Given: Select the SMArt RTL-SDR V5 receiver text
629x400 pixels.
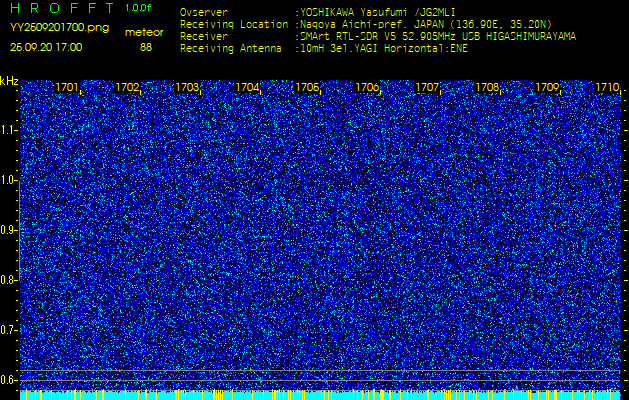Looking at the screenshot, I should pyautogui.click(x=436, y=37).
